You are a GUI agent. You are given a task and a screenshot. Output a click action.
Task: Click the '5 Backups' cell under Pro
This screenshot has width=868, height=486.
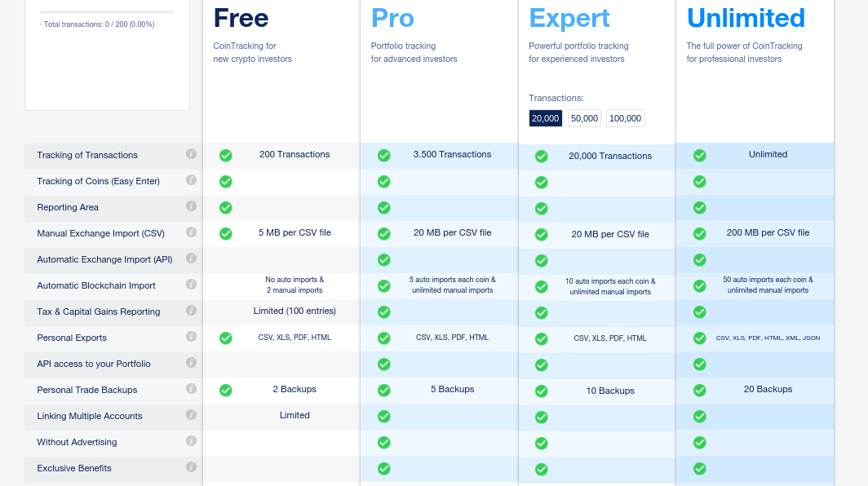(x=452, y=390)
